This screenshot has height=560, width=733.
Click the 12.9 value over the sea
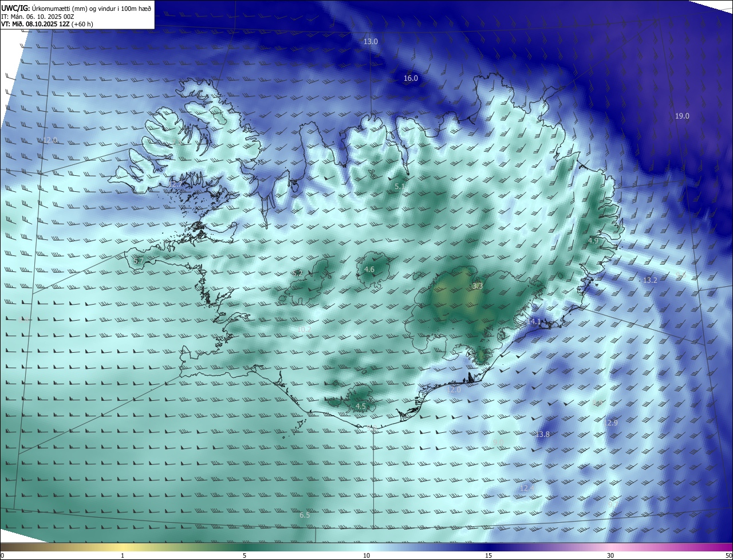[x=611, y=423]
